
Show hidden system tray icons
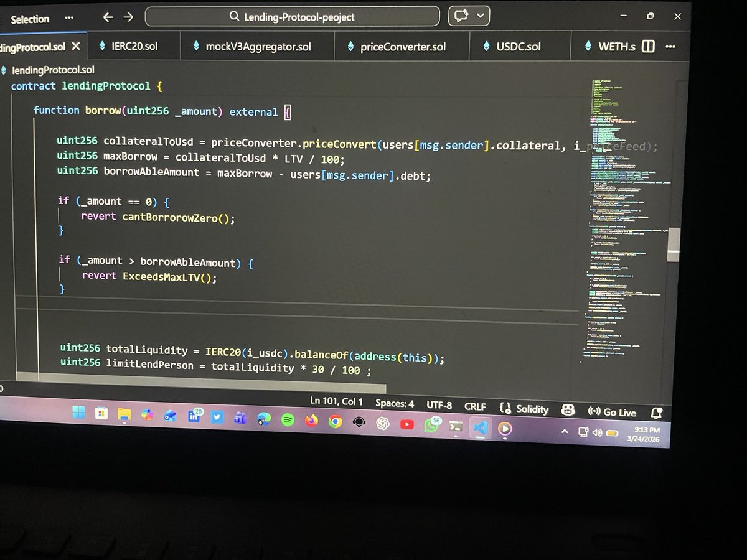pyautogui.click(x=565, y=431)
